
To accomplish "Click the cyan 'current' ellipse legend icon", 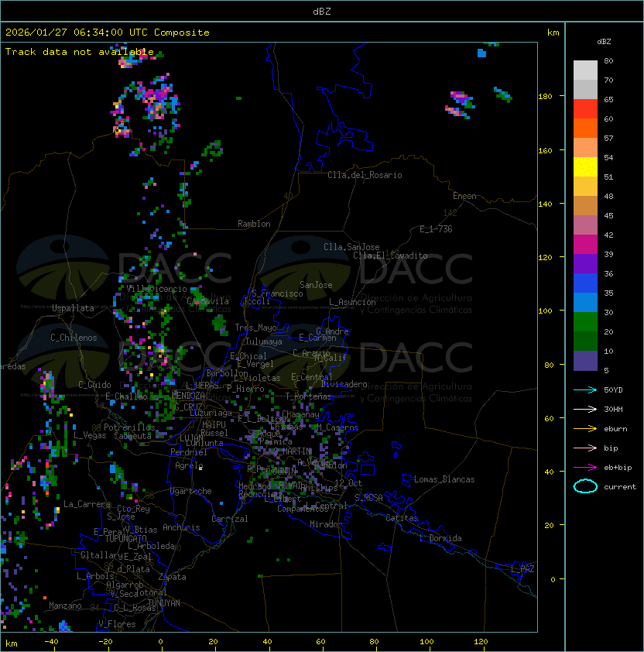I will pyautogui.click(x=585, y=486).
